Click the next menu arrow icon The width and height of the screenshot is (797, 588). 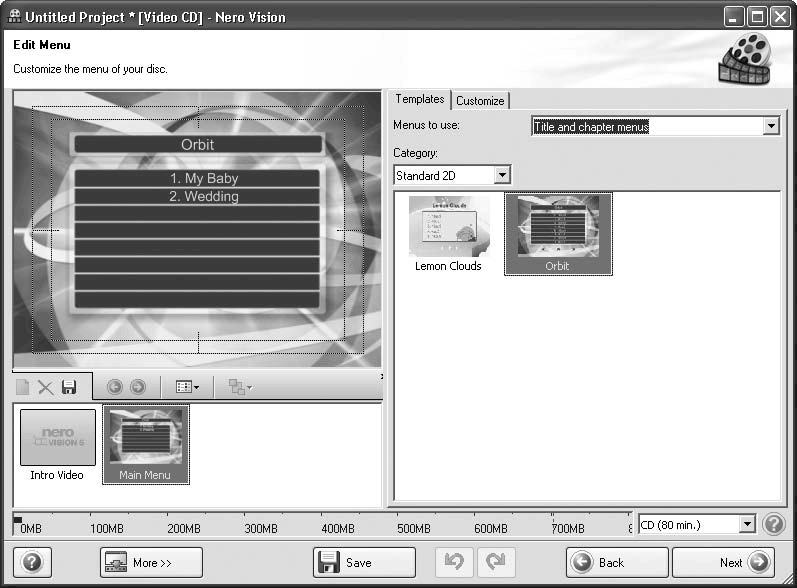(x=137, y=387)
